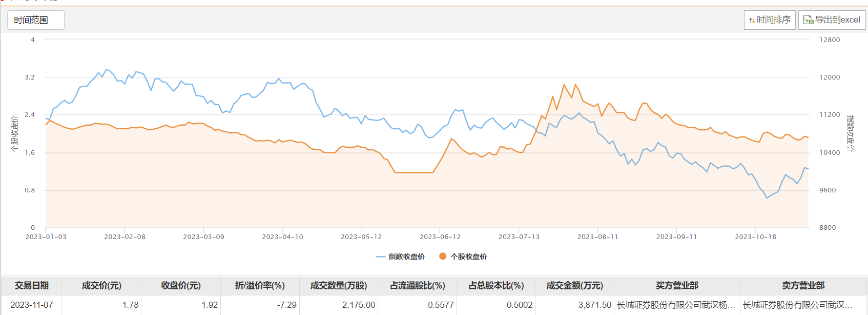
Task: Click the orange circle legend marker
Action: click(x=443, y=256)
